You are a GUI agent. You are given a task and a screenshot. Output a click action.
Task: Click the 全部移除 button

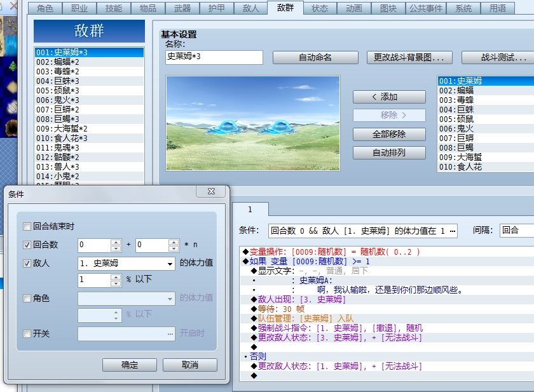(x=389, y=135)
